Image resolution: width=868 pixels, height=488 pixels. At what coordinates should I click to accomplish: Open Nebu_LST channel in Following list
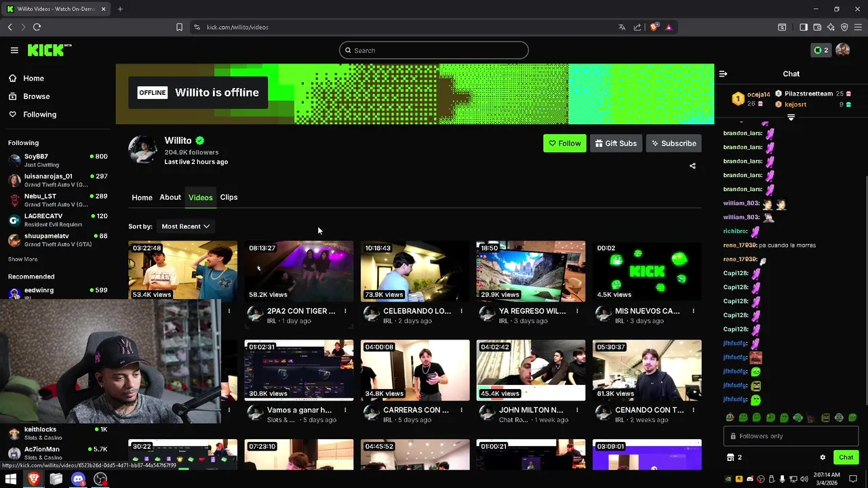pyautogui.click(x=58, y=200)
